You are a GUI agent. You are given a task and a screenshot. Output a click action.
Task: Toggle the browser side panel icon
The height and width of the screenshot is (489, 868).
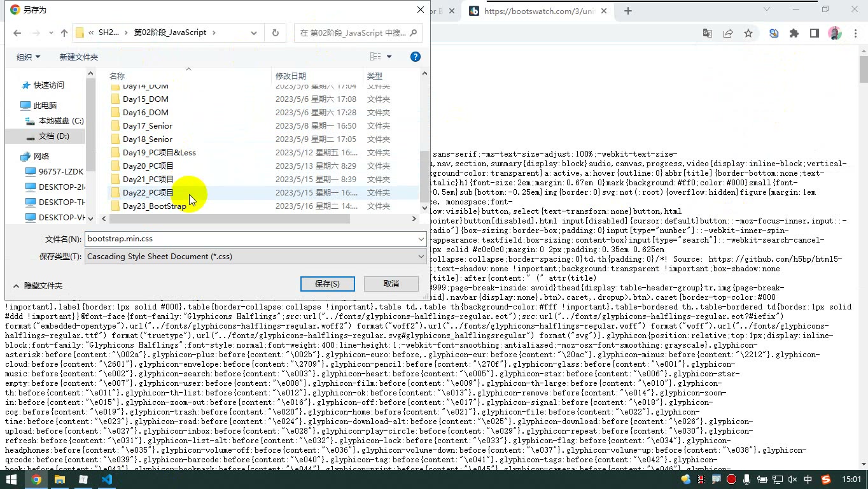[815, 34]
